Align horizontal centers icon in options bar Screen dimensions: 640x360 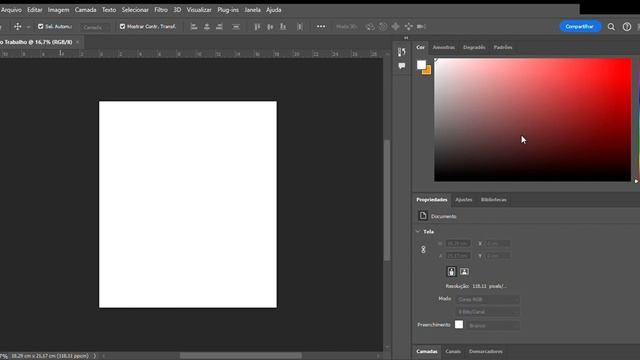coord(207,27)
